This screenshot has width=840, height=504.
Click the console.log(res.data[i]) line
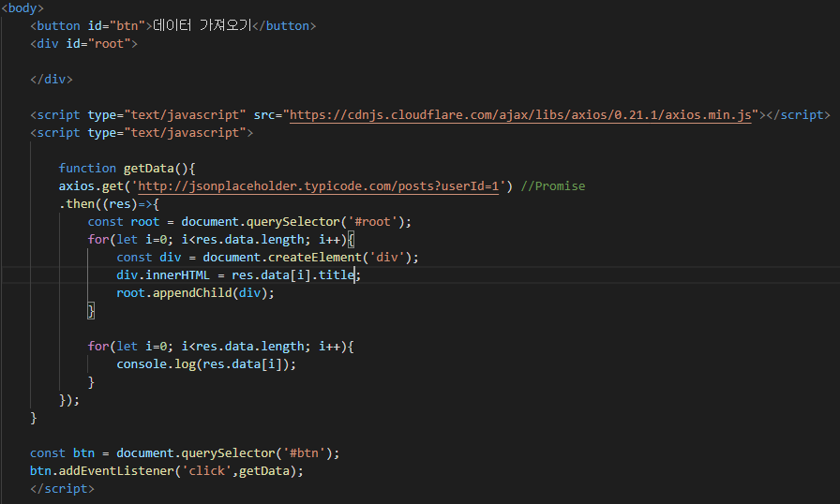[205, 363]
